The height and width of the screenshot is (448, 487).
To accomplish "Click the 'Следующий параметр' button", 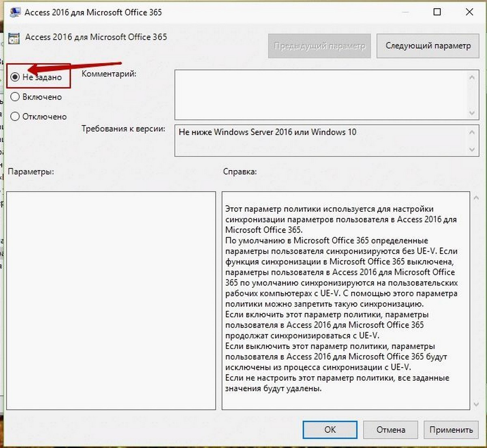I will tap(428, 46).
